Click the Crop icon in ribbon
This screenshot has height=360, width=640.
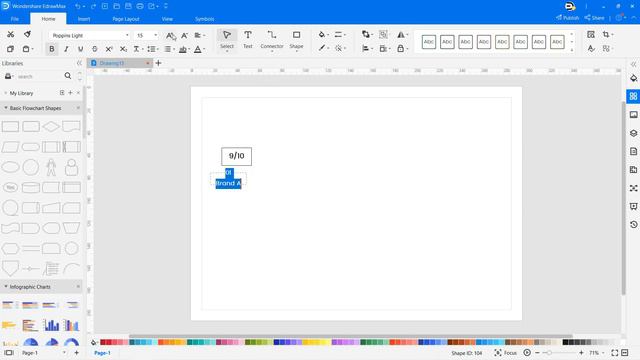click(x=606, y=35)
